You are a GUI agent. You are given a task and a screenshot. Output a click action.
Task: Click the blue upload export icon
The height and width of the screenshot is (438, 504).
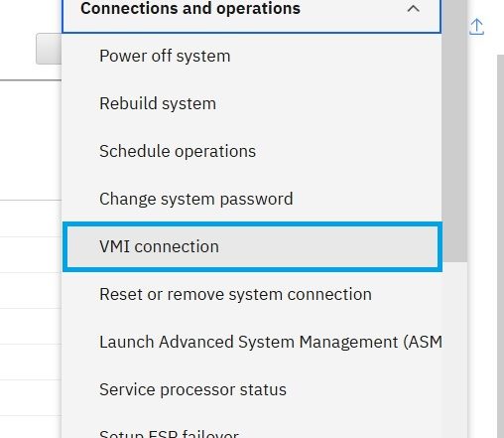click(476, 27)
